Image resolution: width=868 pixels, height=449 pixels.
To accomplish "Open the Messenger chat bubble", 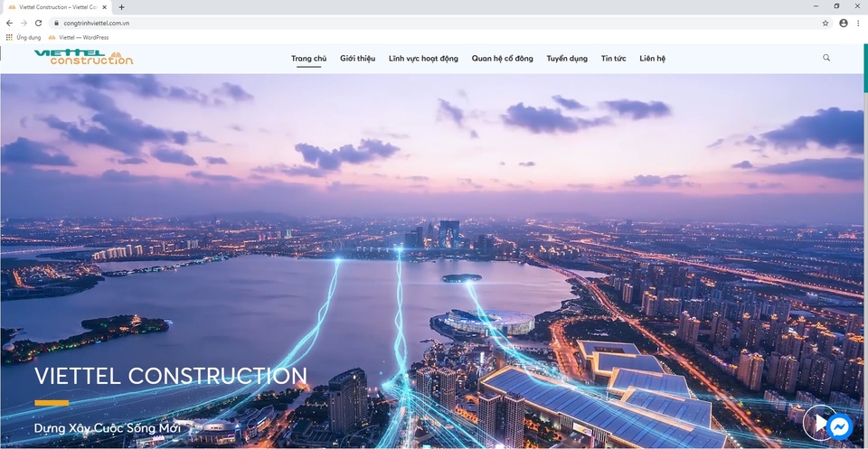I will coord(839,426).
